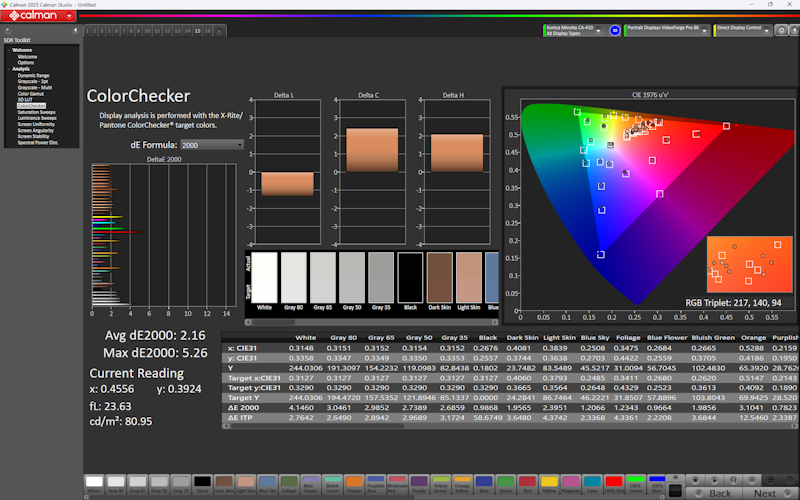Click the Black comparison swatch
Viewport: 800px width, 500px height.
[x=410, y=278]
